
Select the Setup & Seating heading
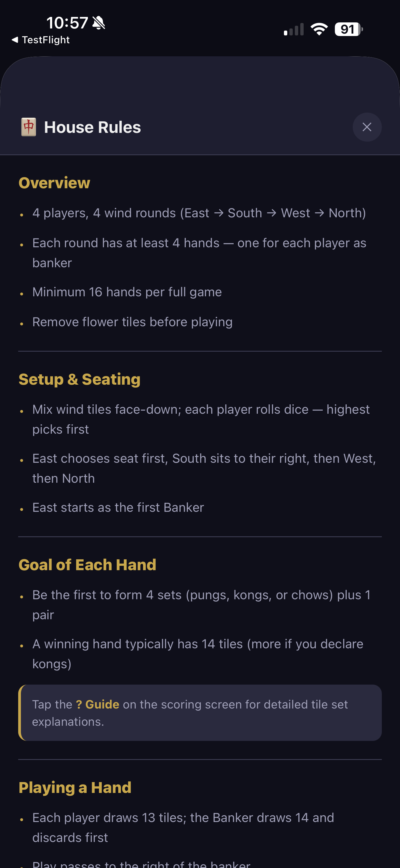pos(79,379)
